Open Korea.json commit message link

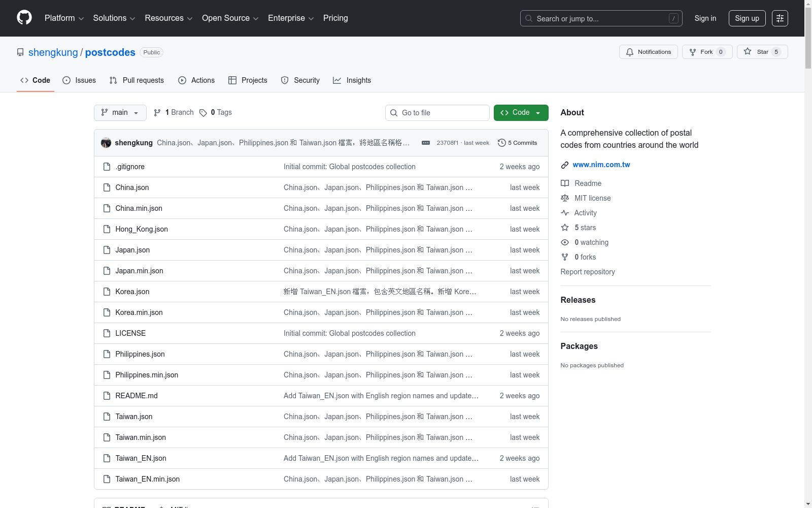click(x=380, y=292)
